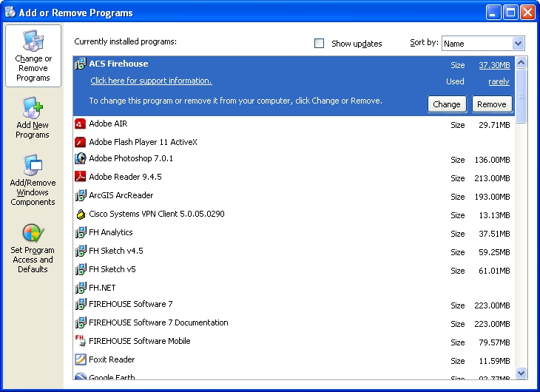
Task: Enable the Show updates checkbox
Action: click(x=320, y=44)
